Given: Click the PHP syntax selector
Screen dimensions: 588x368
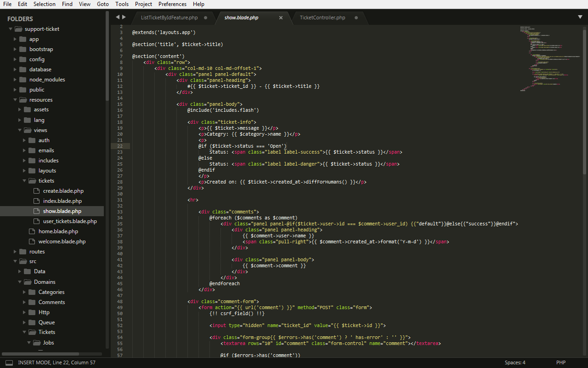Looking at the screenshot, I should [x=560, y=362].
